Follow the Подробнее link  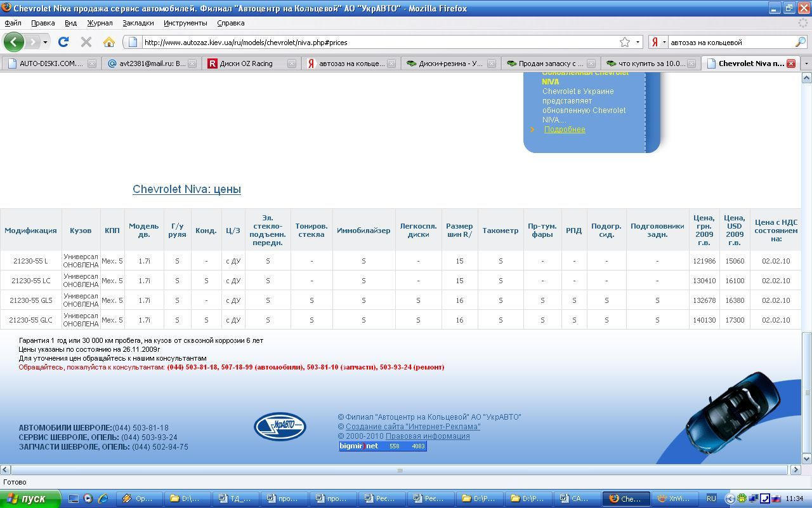(x=564, y=130)
